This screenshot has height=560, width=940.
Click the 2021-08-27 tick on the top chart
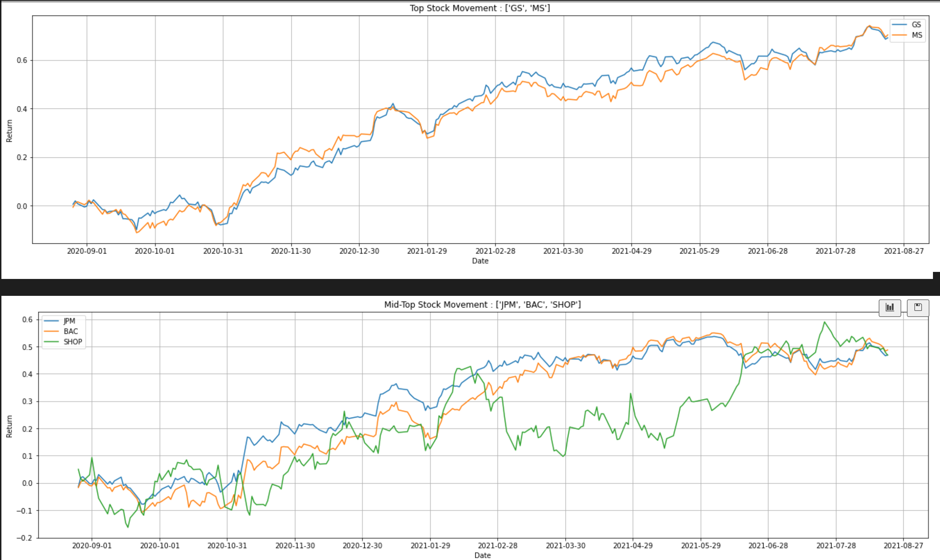coord(904,251)
